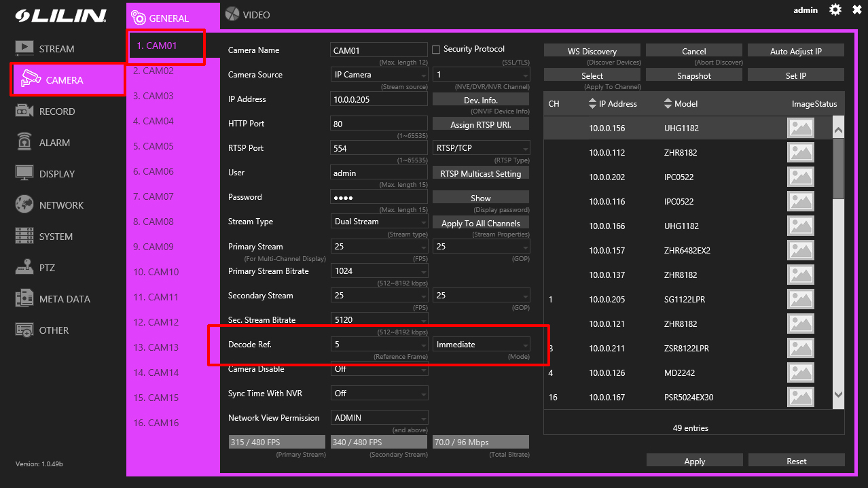Click the settings gear icon beside admin
This screenshot has height=488, width=868.
click(835, 10)
